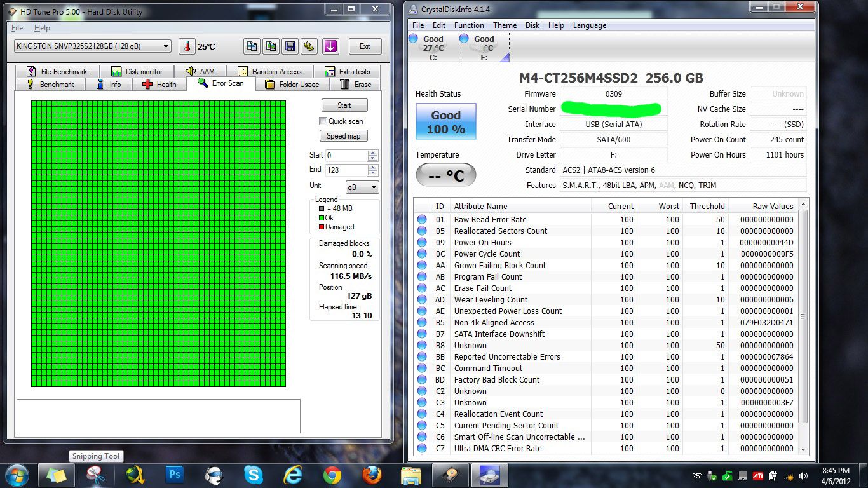Image resolution: width=868 pixels, height=488 pixels.
Task: Click the thermometer temperature icon in HD Tune
Action: [x=187, y=46]
